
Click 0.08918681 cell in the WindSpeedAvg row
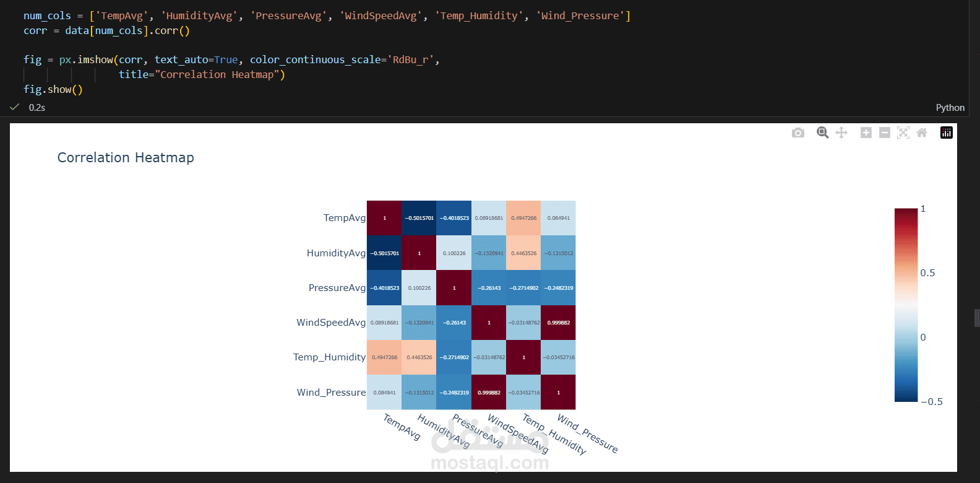coord(384,323)
